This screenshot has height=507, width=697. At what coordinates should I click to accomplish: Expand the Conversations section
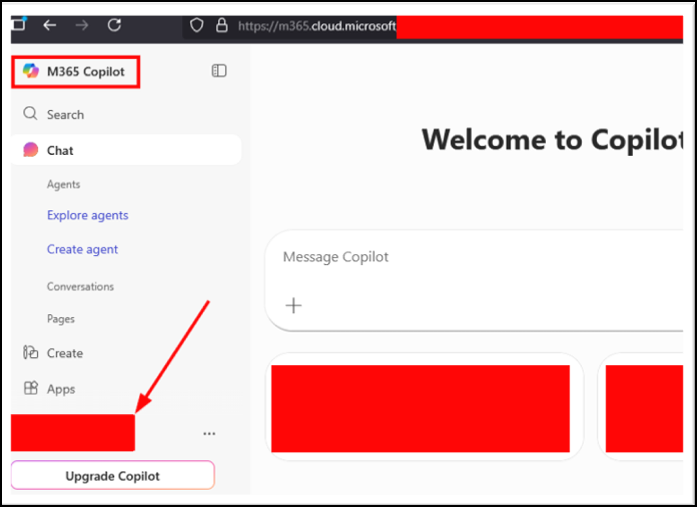click(x=80, y=286)
